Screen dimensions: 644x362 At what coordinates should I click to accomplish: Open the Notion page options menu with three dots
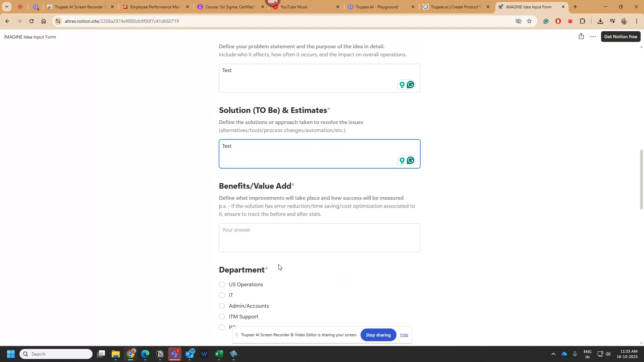(x=592, y=36)
